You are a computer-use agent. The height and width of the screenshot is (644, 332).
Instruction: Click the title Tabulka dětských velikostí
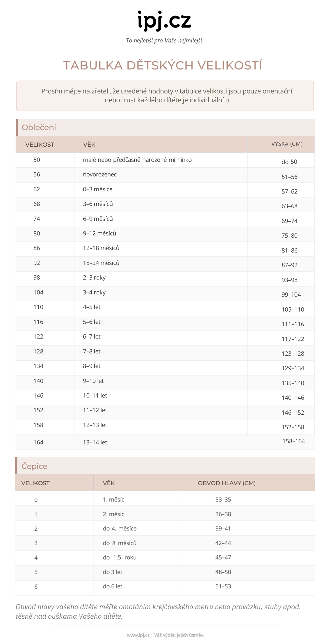click(163, 66)
